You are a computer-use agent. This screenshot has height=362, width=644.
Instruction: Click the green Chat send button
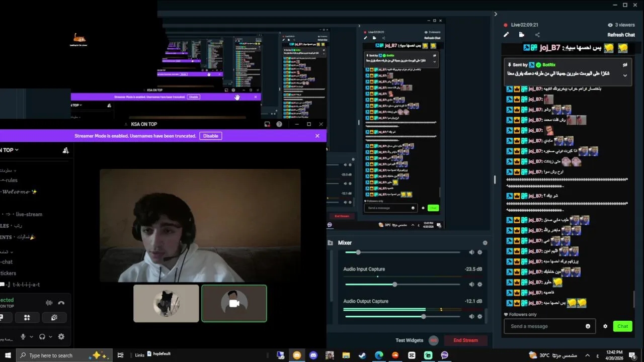click(623, 326)
